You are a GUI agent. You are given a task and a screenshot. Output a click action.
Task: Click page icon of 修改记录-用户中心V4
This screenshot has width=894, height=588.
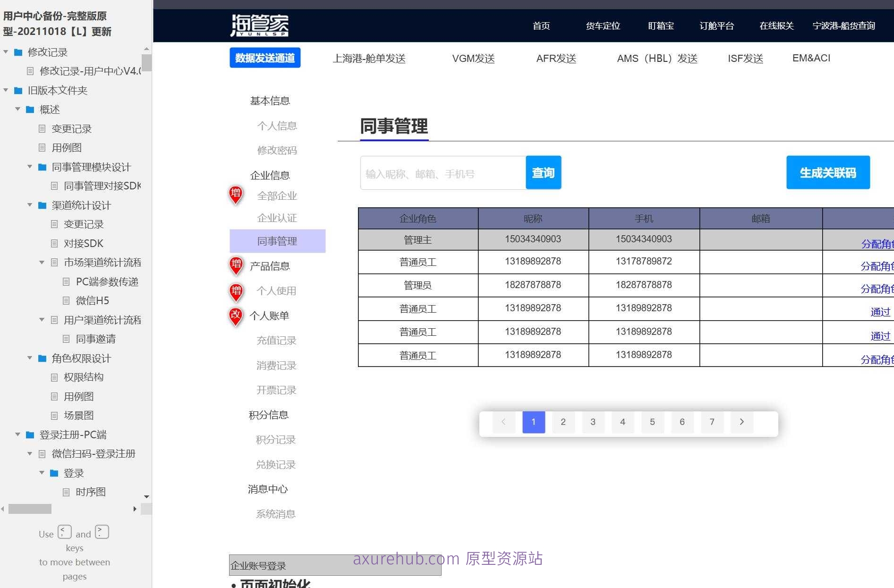(30, 71)
